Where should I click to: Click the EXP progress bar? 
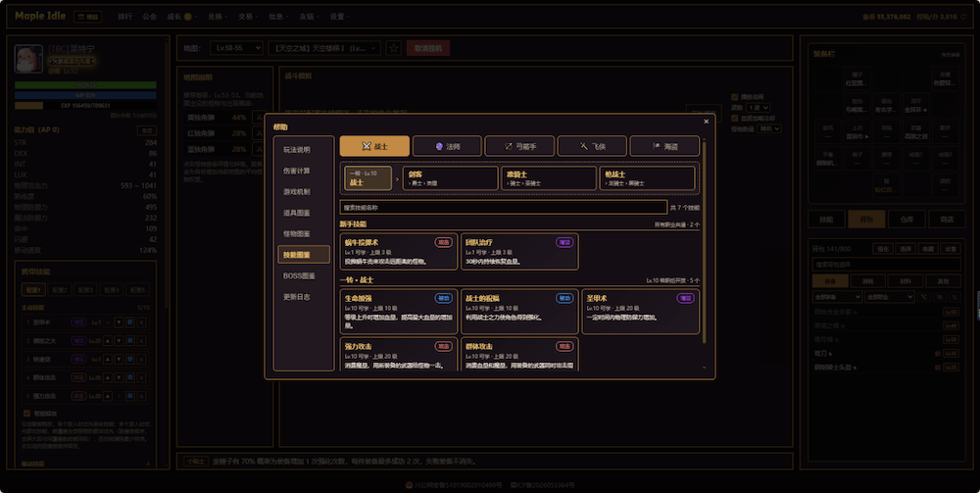(85, 106)
